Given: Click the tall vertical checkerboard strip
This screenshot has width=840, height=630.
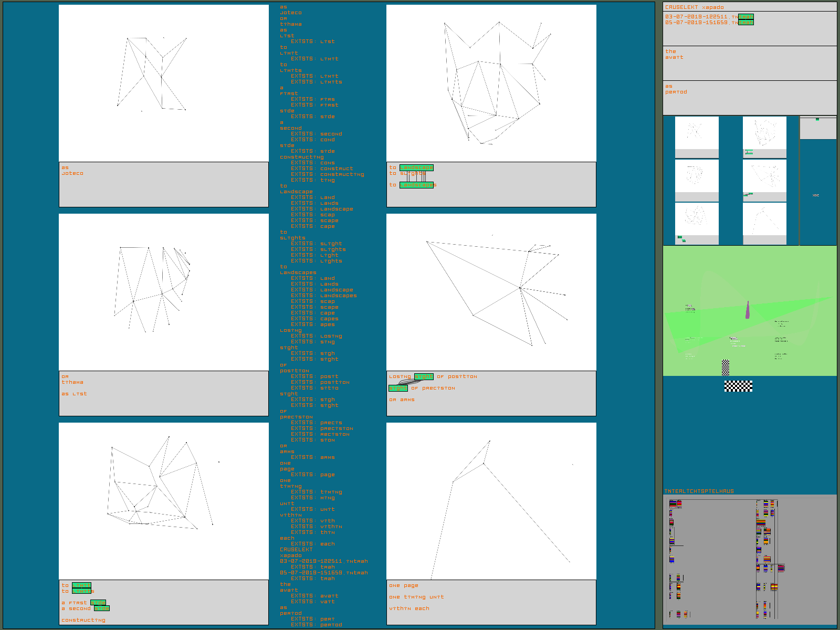Looking at the screenshot, I should (x=725, y=367).
